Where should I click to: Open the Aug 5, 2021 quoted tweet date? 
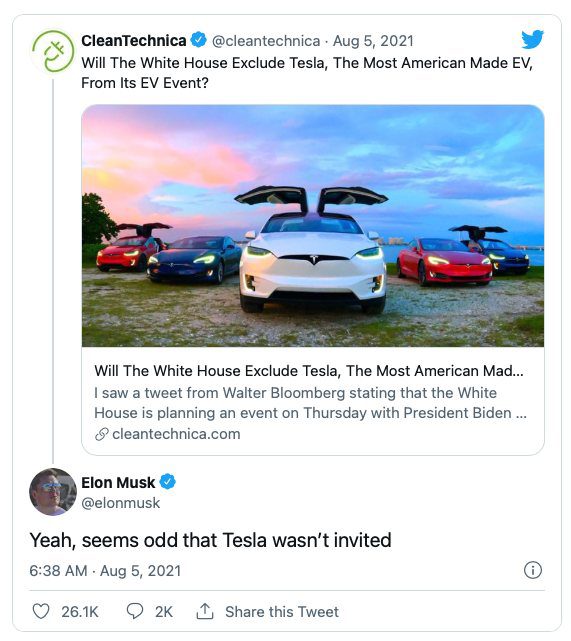[373, 40]
